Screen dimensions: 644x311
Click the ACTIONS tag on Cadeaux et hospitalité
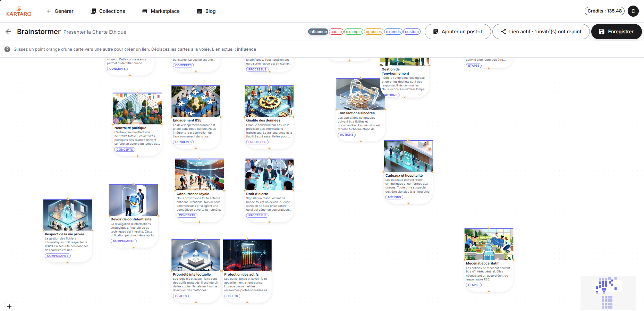pos(394,197)
